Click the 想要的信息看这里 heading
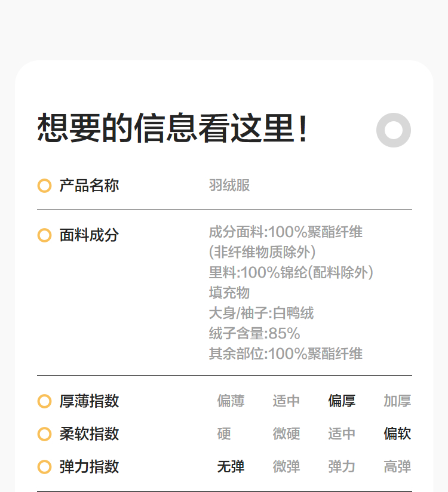 click(173, 128)
